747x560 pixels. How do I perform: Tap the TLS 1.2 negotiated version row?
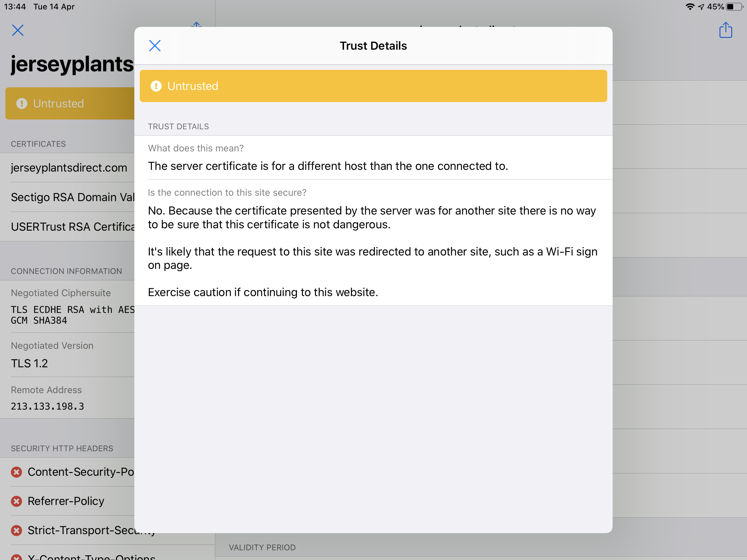point(30,364)
